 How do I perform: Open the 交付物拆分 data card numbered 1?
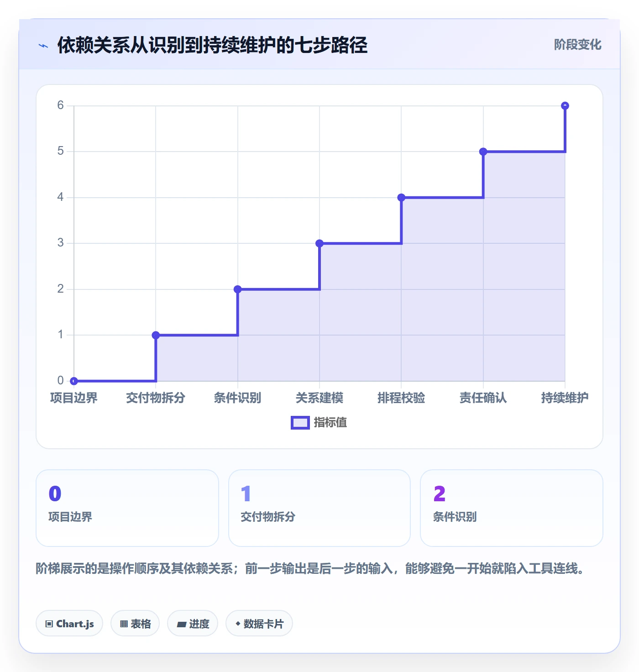[319, 508]
